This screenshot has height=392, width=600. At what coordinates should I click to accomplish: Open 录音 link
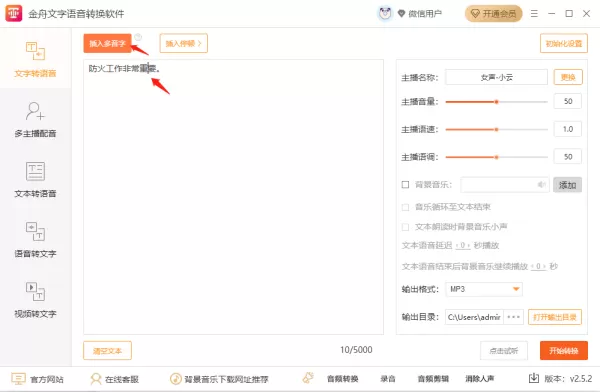coord(388,379)
